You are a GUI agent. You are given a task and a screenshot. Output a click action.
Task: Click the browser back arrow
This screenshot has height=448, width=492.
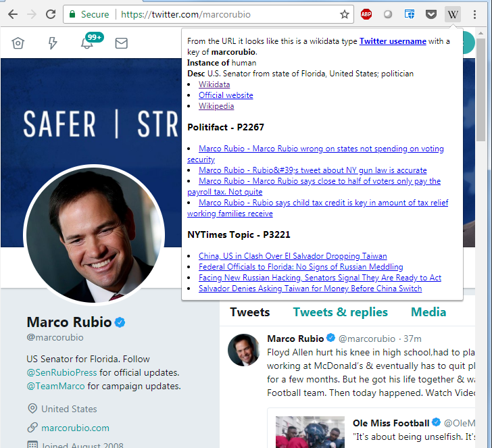(12, 14)
